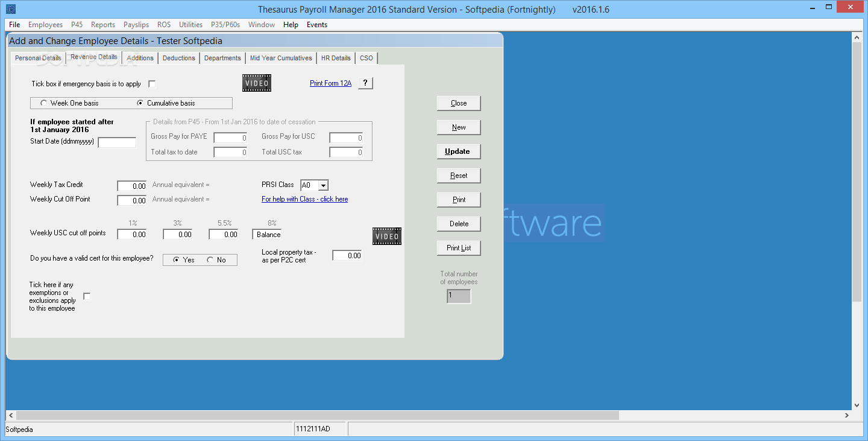Click the Total tax to date field
Image resolution: width=868 pixels, height=441 pixels.
coord(230,153)
